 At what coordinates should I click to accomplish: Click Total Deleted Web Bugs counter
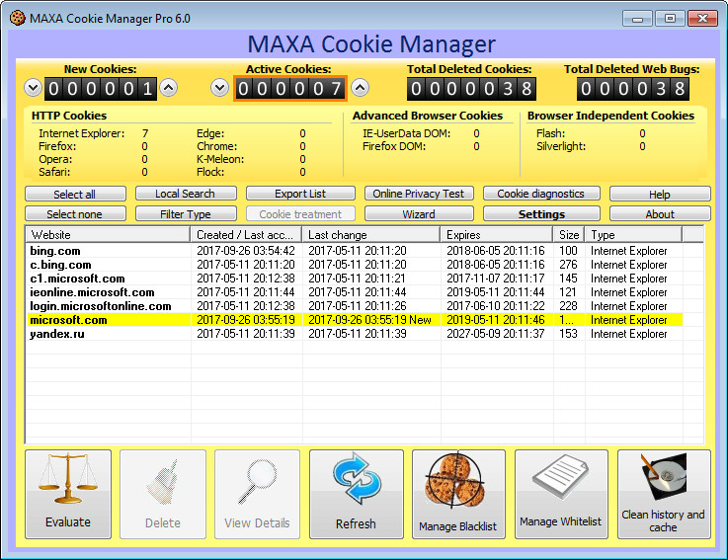[x=633, y=88]
